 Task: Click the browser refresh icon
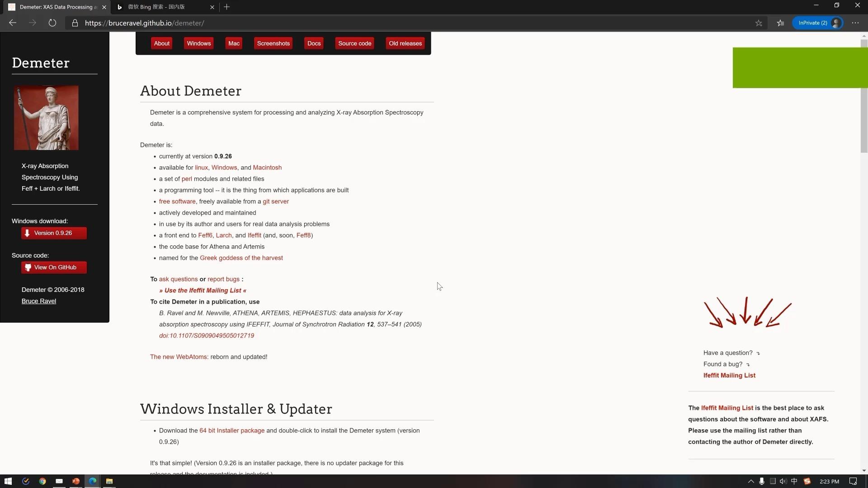52,23
